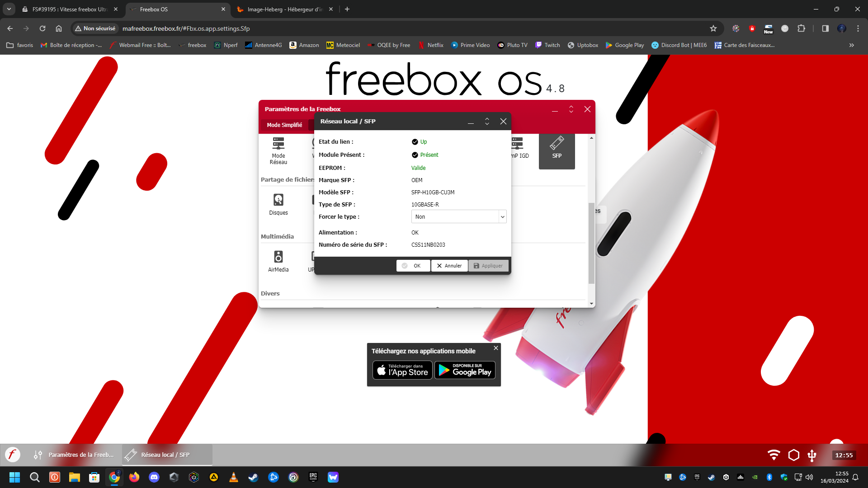868x488 pixels.
Task: Open the Freebox start menu logo
Action: pos(13,455)
